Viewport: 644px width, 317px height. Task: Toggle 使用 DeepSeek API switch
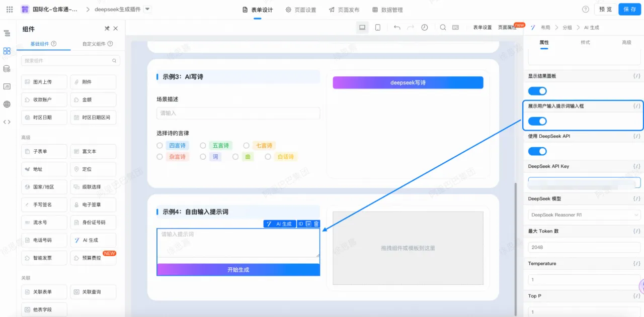537,151
